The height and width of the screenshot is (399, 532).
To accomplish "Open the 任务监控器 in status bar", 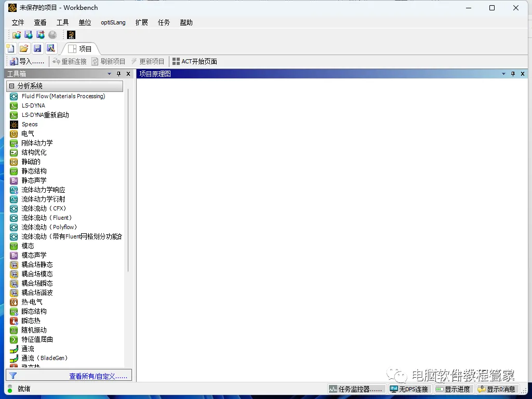I will tap(357, 389).
